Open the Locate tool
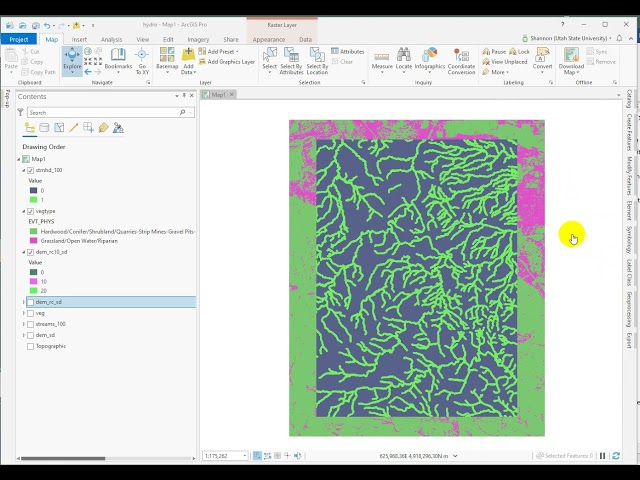Image resolution: width=640 pixels, height=480 pixels. (404, 60)
